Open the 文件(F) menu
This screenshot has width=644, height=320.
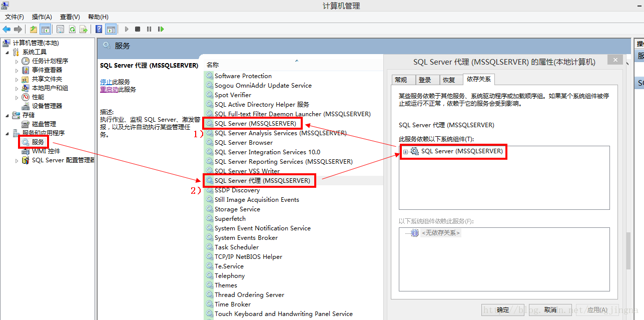[14, 17]
